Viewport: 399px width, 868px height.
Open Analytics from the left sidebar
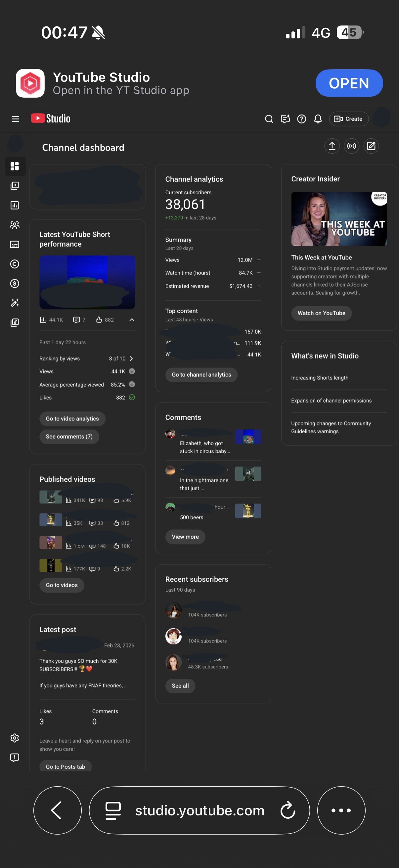coord(15,205)
